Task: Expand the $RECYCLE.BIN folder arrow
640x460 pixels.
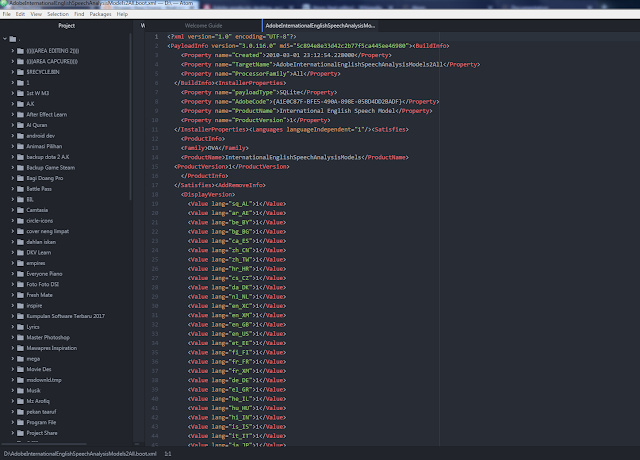Action: (13, 72)
